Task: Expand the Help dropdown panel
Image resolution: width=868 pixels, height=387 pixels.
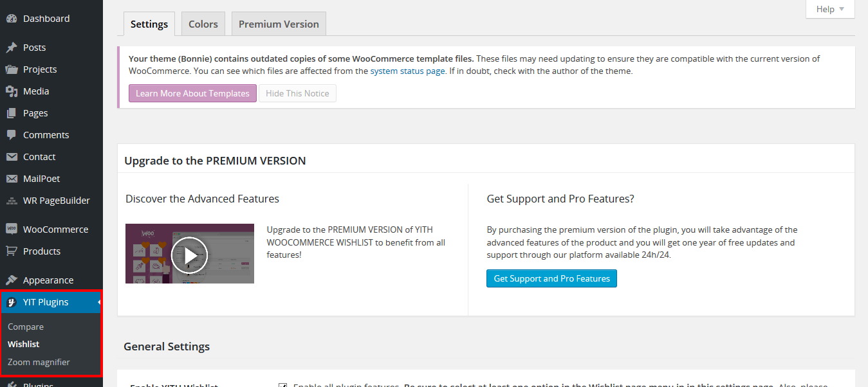Action: click(830, 9)
